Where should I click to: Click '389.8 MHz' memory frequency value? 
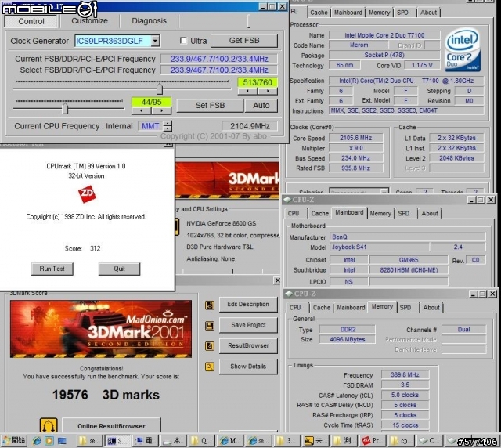coord(405,374)
